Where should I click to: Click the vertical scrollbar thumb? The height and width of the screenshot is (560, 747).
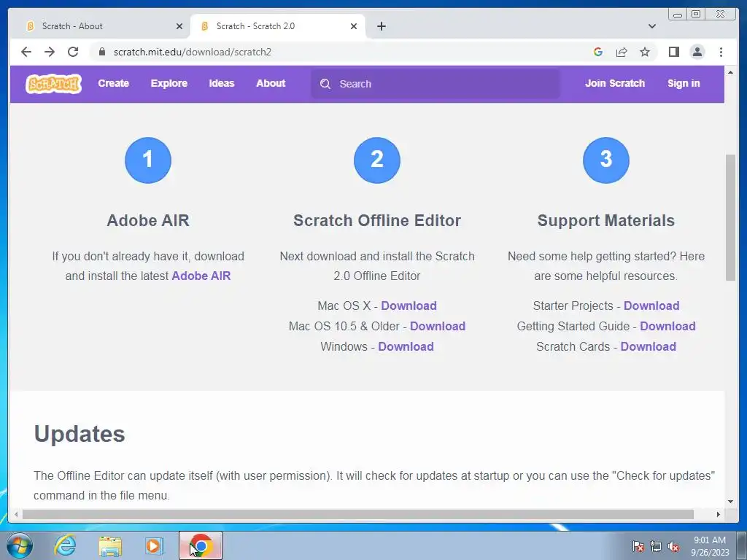(730, 217)
